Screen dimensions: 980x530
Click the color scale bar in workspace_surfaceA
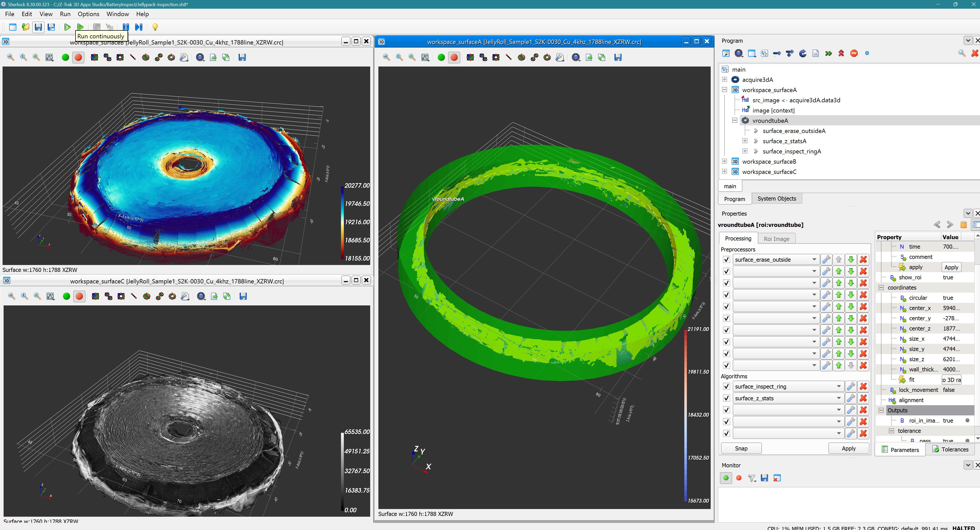(686, 415)
